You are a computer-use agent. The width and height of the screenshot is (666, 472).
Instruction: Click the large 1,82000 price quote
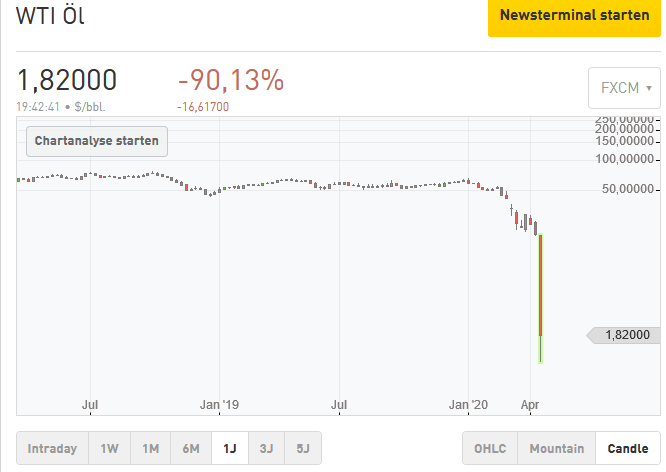coord(67,80)
